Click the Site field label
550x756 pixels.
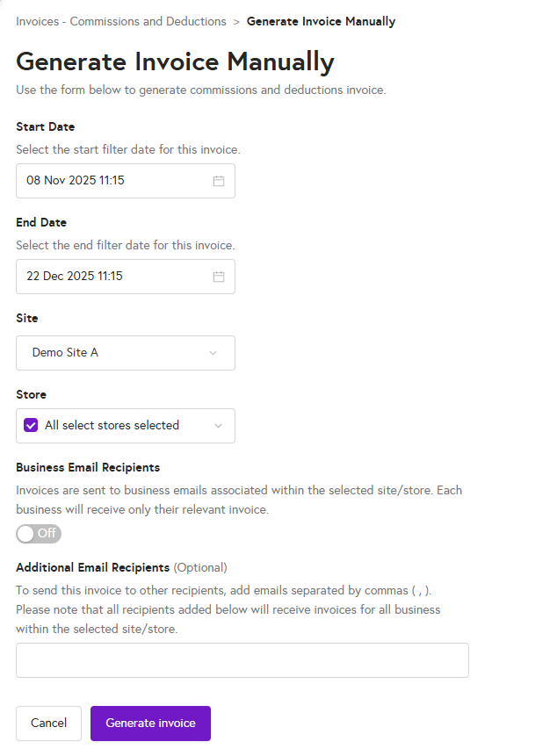coord(27,319)
